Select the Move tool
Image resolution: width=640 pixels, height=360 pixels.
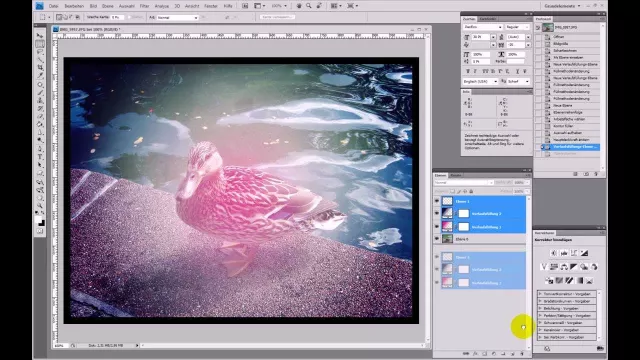pos(40,36)
